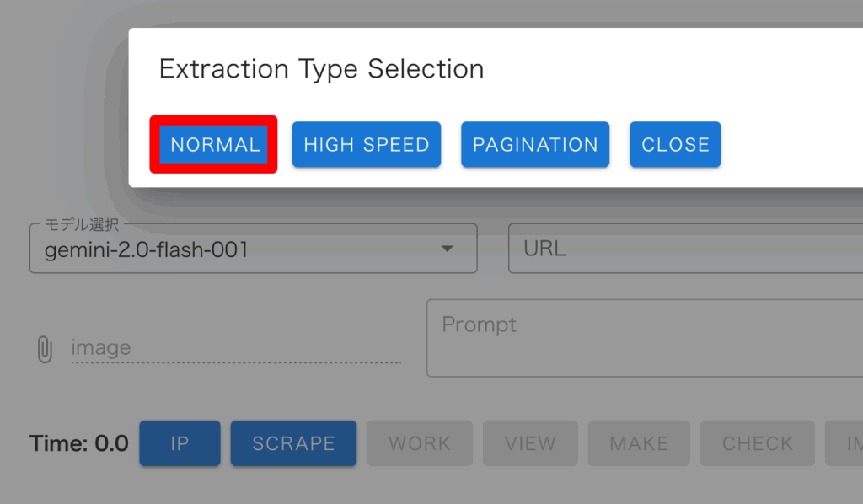The image size is (863, 504).
Task: Click the greyed-out VIEW button
Action: [530, 443]
